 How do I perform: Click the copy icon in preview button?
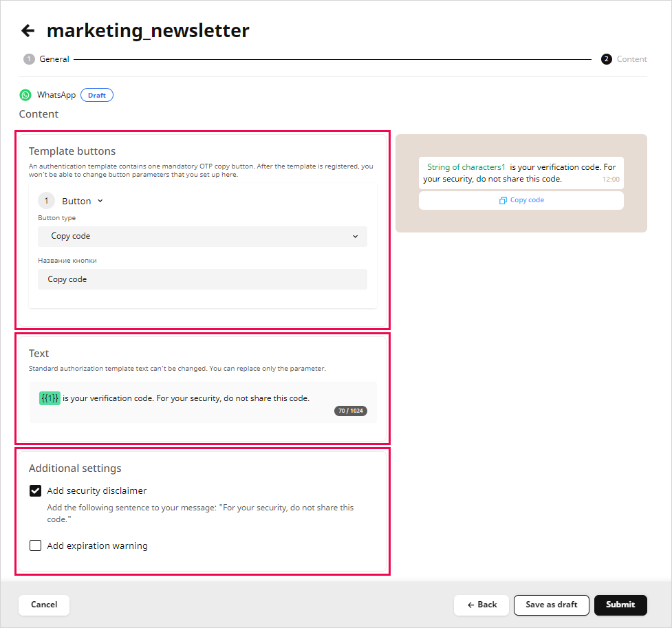coord(503,200)
